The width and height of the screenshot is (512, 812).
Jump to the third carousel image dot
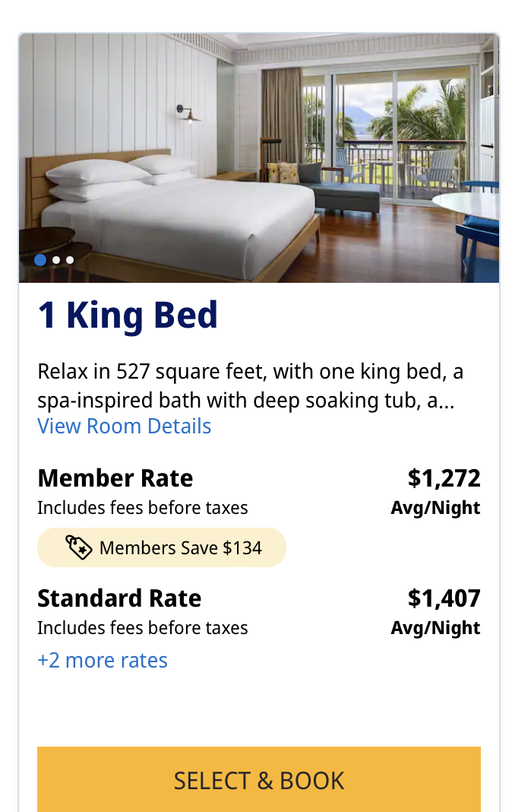70,260
